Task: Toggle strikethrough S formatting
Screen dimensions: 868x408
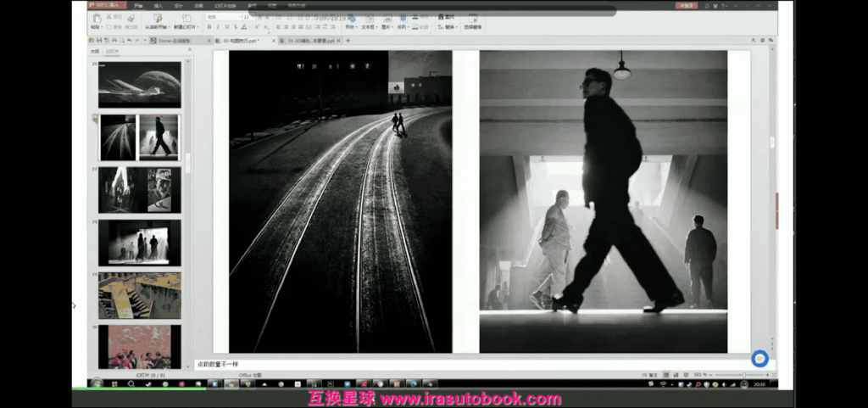Action: point(236,26)
